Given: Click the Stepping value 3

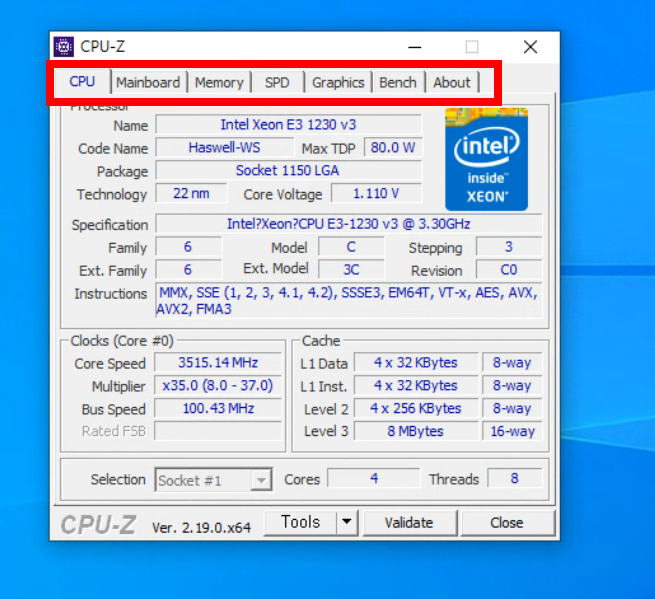Looking at the screenshot, I should 509,247.
